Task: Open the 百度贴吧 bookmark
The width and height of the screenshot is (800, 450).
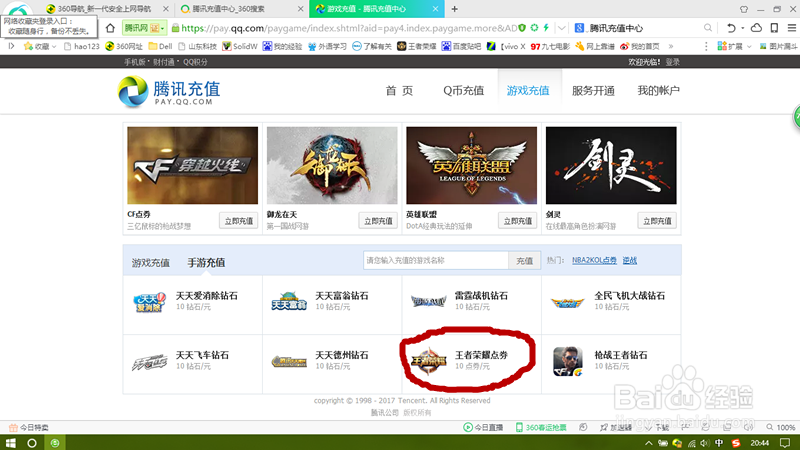Action: coord(461,46)
